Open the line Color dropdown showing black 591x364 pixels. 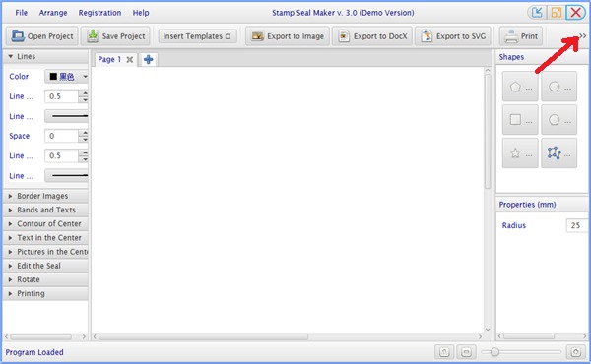tap(67, 77)
